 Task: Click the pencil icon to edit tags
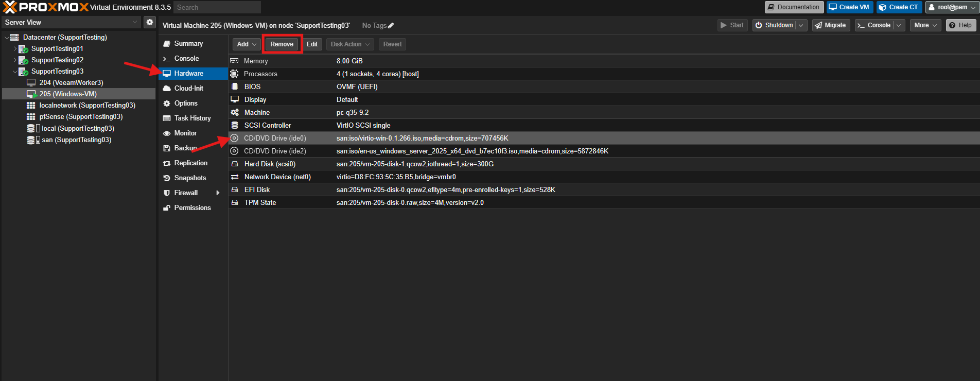(x=391, y=26)
